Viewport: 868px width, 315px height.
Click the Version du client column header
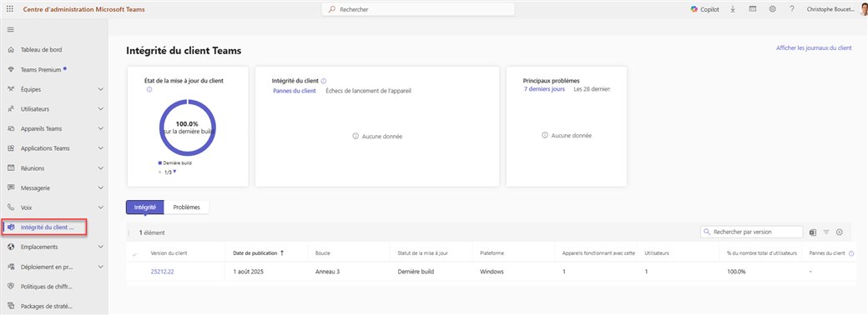(169, 253)
